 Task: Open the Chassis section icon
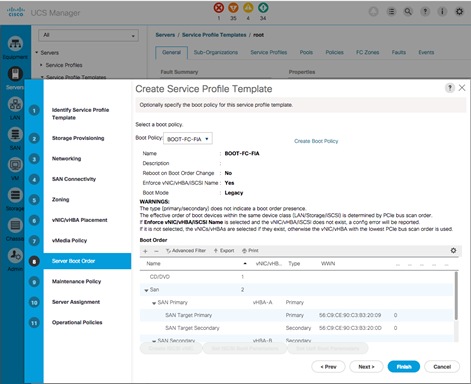pyautogui.click(x=15, y=225)
